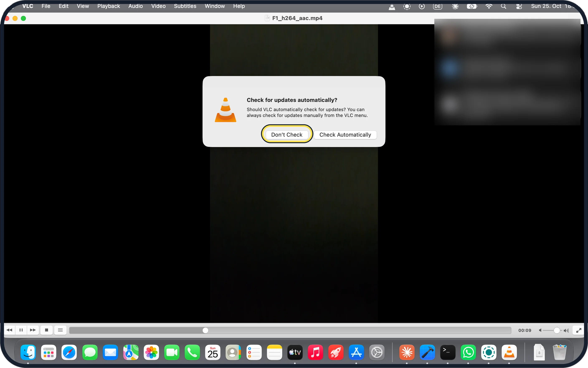Open the Help menu

click(239, 6)
